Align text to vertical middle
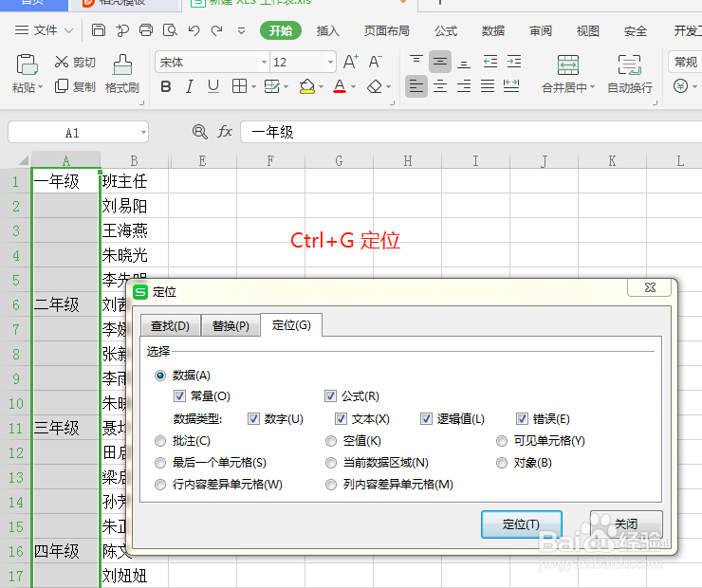The width and height of the screenshot is (702, 588). 440,62
